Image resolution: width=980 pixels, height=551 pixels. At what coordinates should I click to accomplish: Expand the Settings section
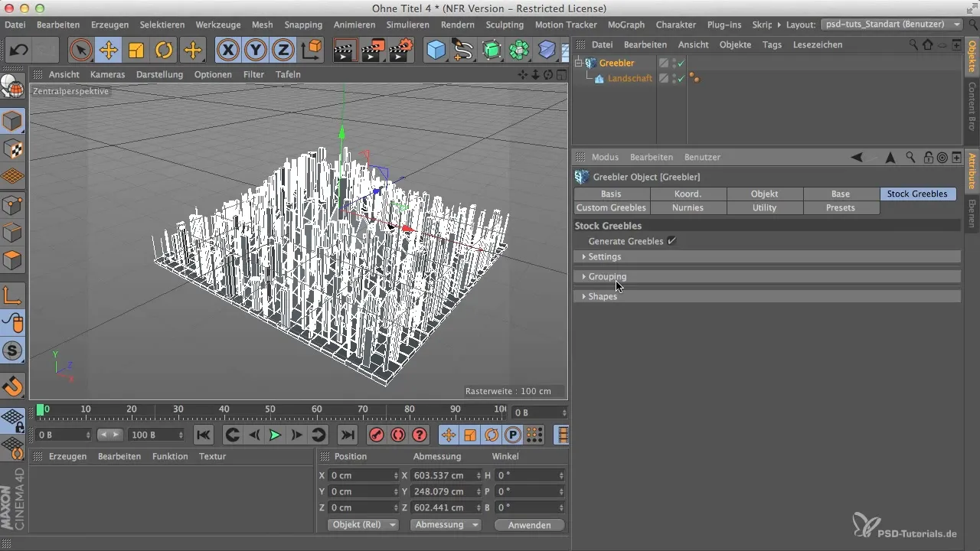click(767, 256)
